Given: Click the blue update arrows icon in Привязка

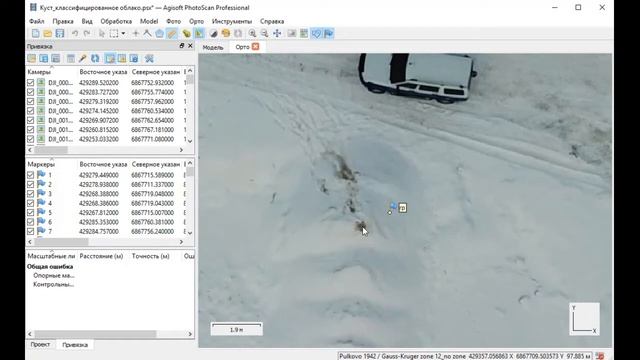Looking at the screenshot, I should [x=95, y=59].
